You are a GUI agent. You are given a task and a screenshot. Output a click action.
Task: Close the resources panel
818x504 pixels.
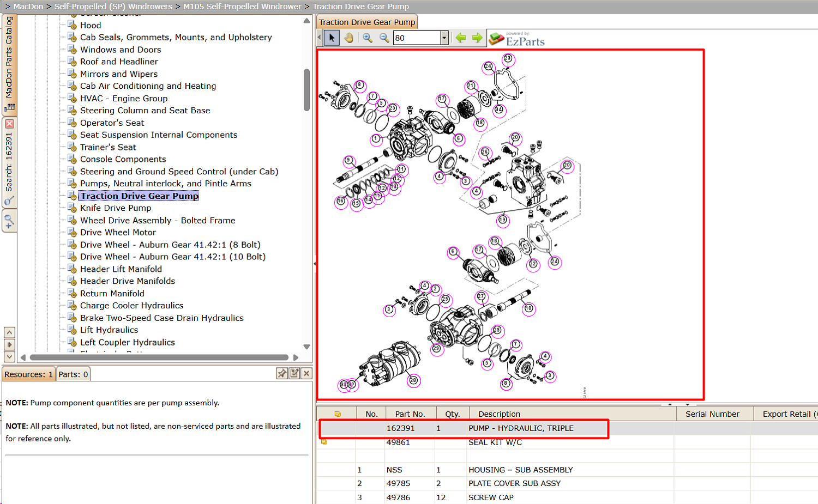click(306, 373)
